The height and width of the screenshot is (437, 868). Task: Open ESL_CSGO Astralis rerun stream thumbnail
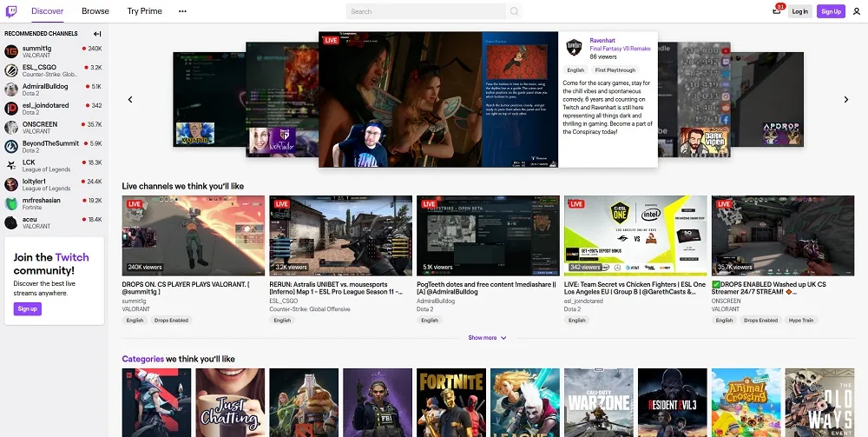[x=340, y=235]
